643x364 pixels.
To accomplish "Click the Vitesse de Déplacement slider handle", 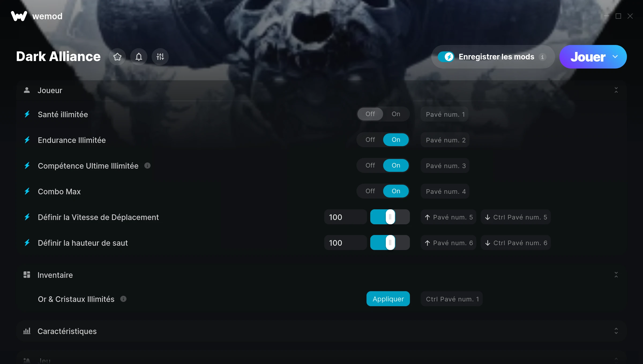I will (390, 217).
